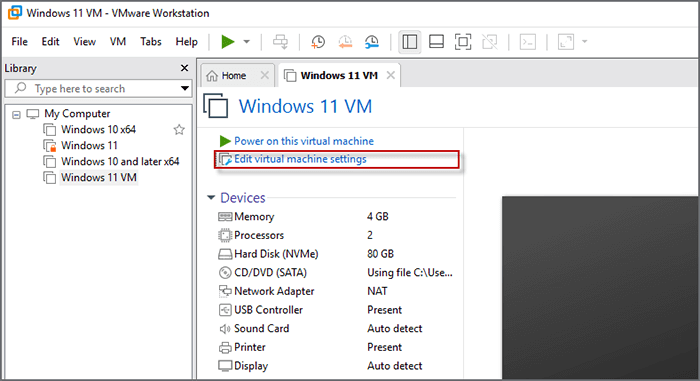
Task: Open the VM menu
Action: click(x=118, y=42)
